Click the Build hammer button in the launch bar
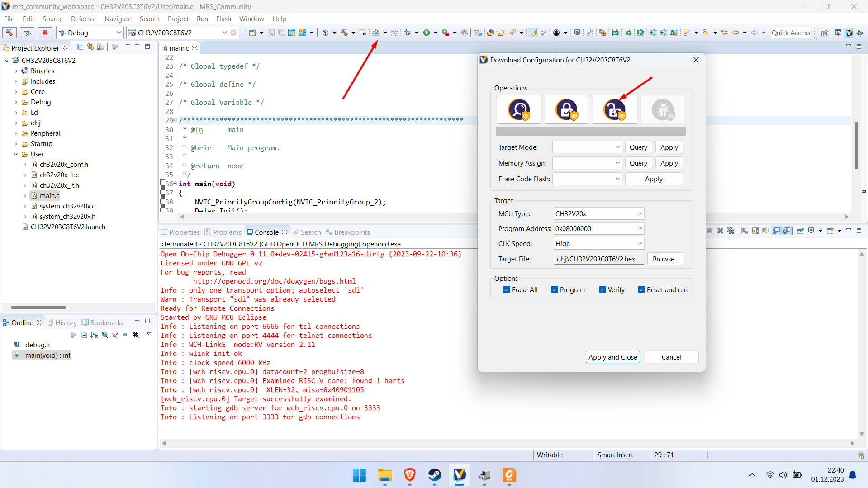The image size is (868, 488). click(x=9, y=33)
